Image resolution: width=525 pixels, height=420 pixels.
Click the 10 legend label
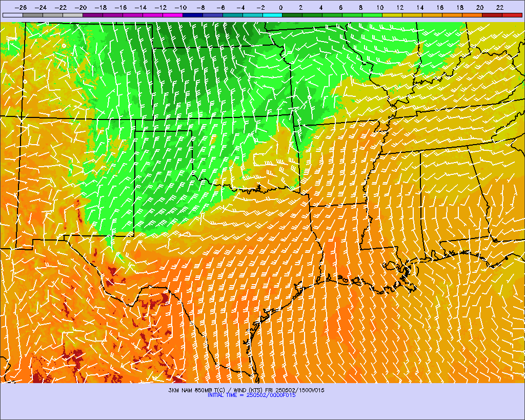(x=380, y=8)
